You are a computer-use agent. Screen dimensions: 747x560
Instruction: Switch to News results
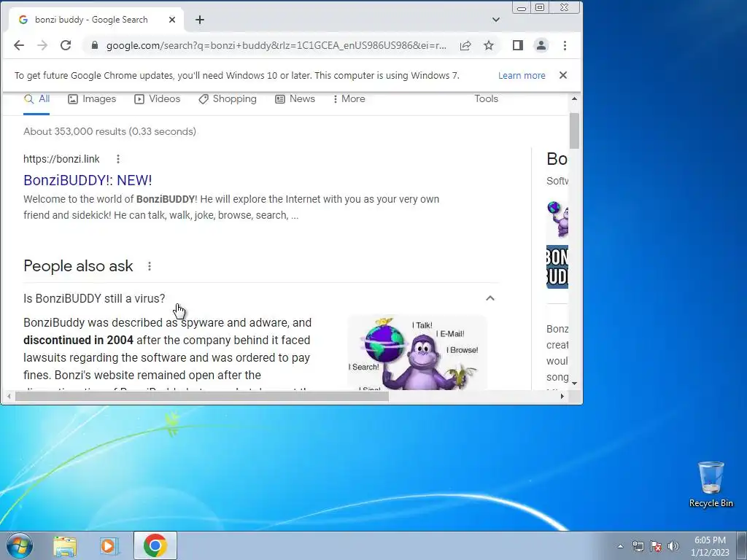point(295,99)
